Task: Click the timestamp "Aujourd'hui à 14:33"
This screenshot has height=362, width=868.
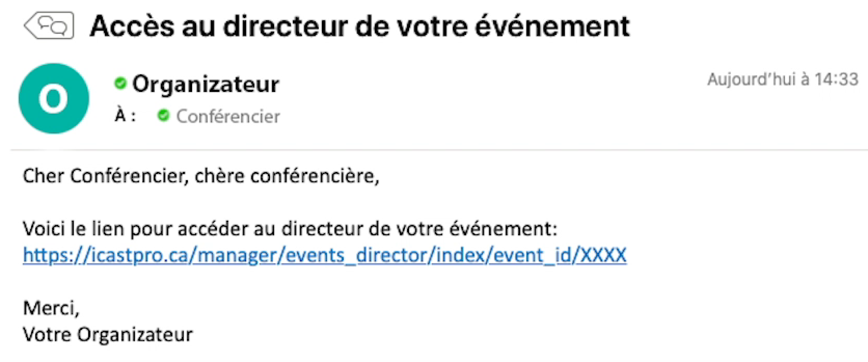Action: click(x=782, y=79)
